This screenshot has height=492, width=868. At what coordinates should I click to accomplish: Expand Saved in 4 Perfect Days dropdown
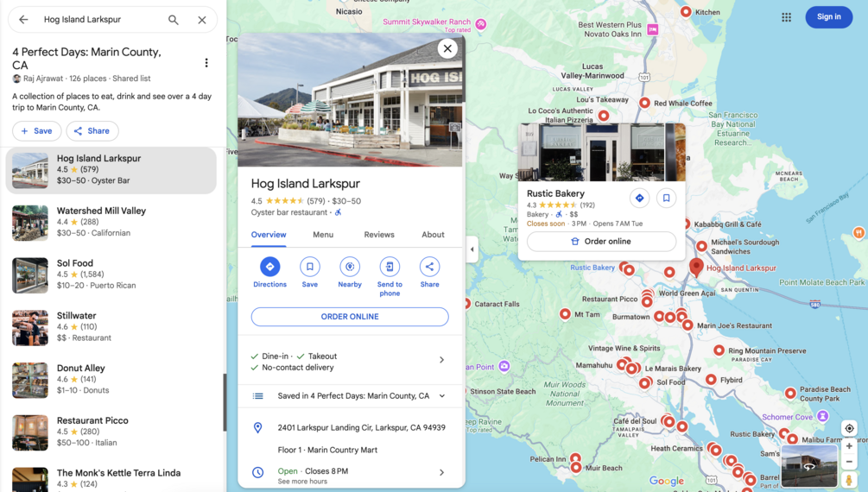point(441,395)
